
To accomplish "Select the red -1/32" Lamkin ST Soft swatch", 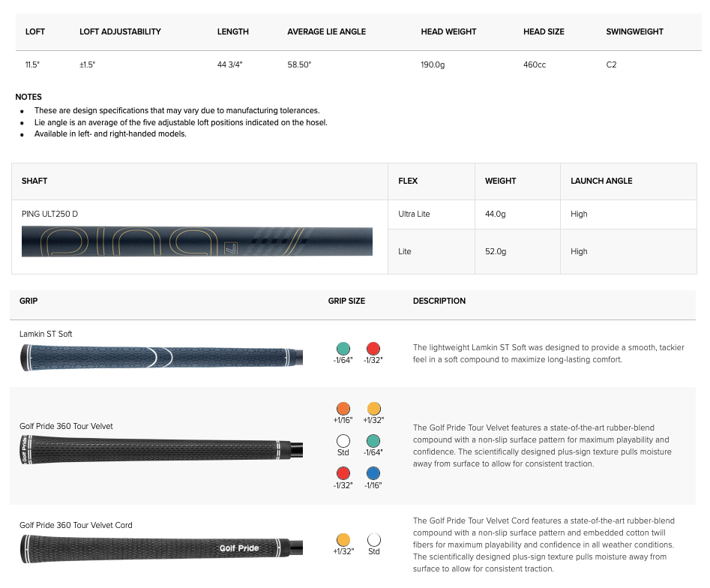I will click(x=373, y=348).
